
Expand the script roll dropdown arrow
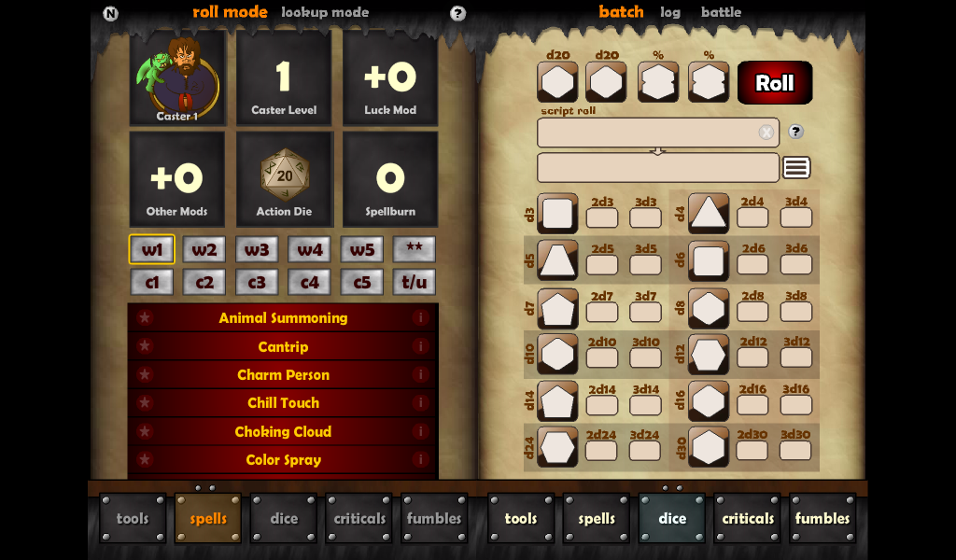pos(657,149)
